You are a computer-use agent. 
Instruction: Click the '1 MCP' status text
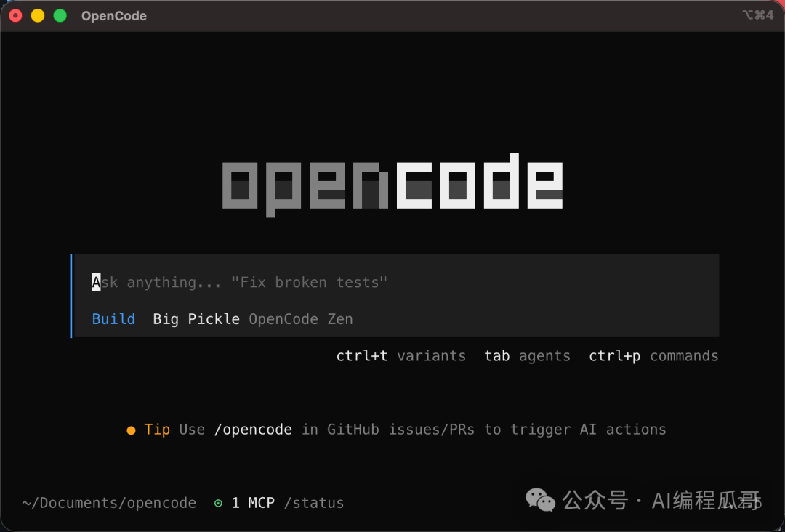[x=254, y=503]
